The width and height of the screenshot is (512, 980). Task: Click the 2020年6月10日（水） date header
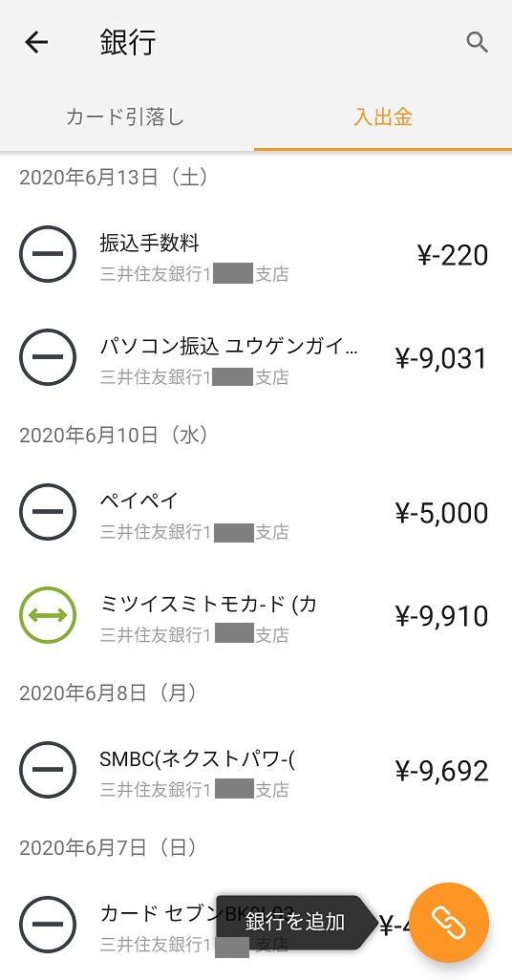(115, 435)
